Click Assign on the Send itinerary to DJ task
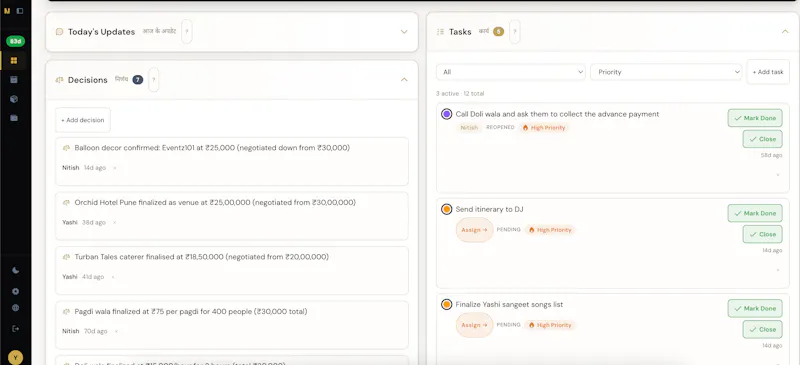 474,230
